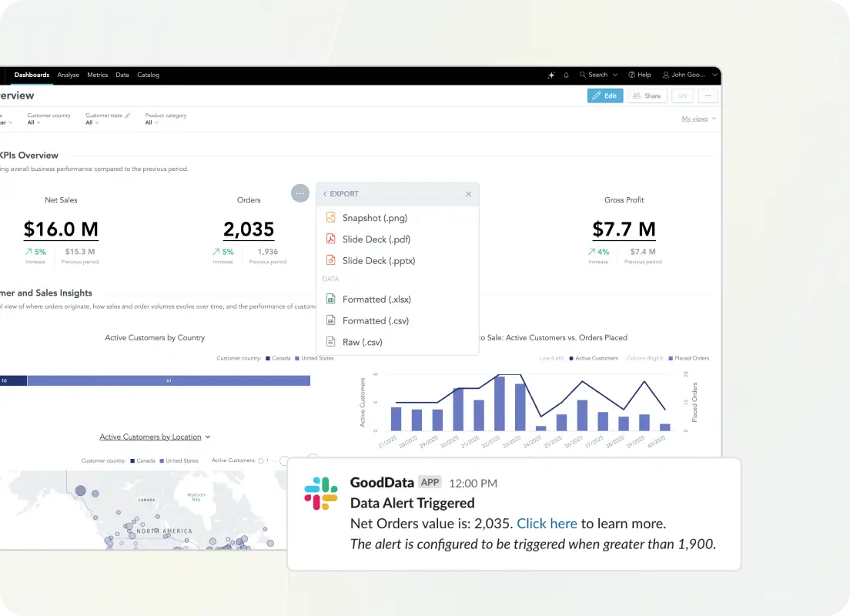Click the United States bar segment
Image resolution: width=850 pixels, height=616 pixels.
169,380
